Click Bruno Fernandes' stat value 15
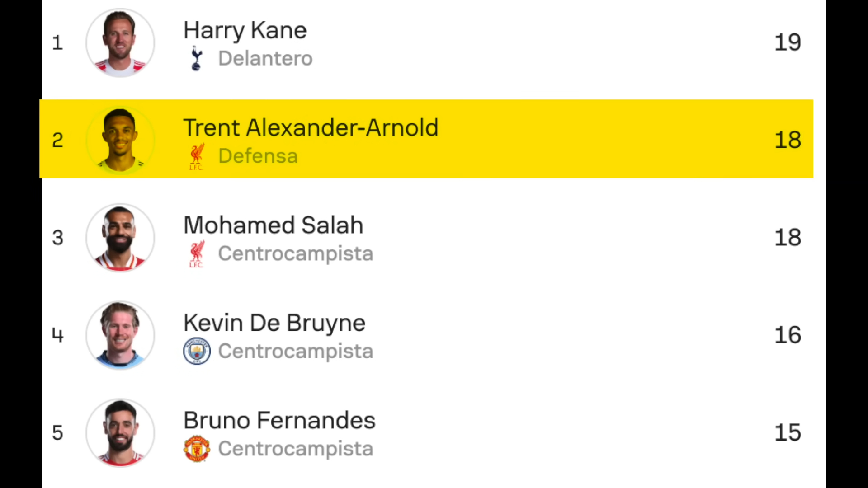The width and height of the screenshot is (868, 488). click(x=788, y=433)
